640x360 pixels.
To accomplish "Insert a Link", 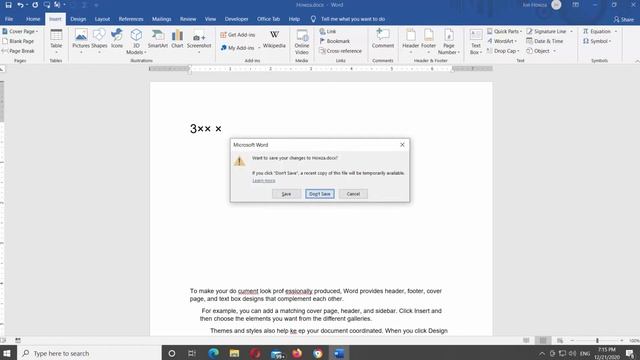I will click(328, 31).
